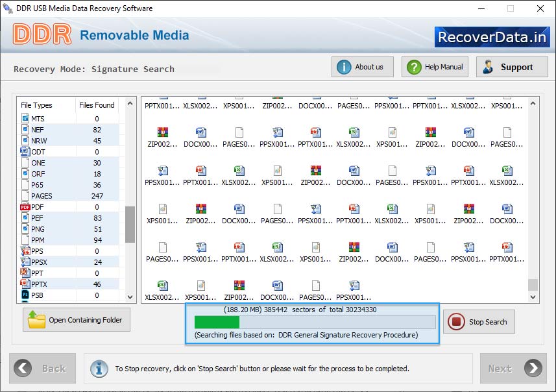Click the "Recovery Mode: Signature Search" label
Image resolution: width=556 pixels, height=392 pixels.
tap(94, 69)
